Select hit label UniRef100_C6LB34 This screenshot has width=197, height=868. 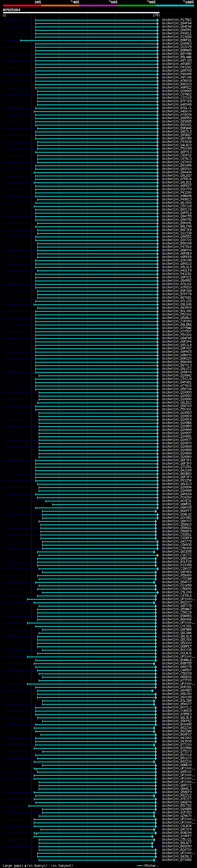176,826
